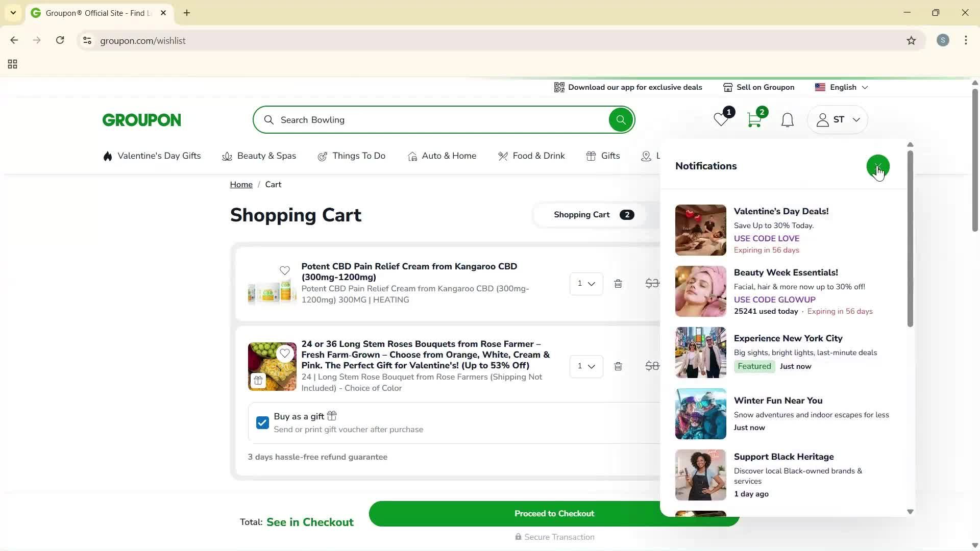Screen dimensions: 980x551
Task: Favorite the roses bouquet with its heart
Action: 285,354
